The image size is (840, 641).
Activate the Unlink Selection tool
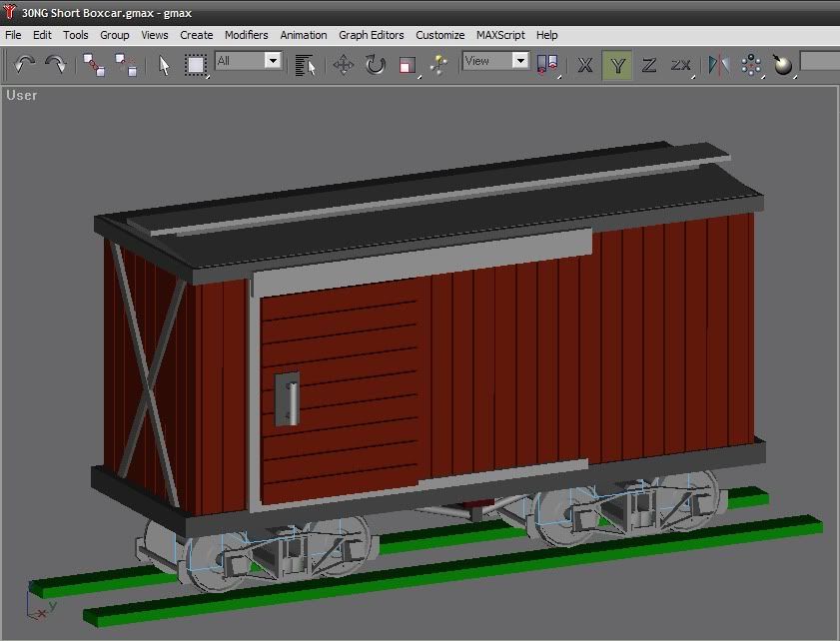pos(126,65)
